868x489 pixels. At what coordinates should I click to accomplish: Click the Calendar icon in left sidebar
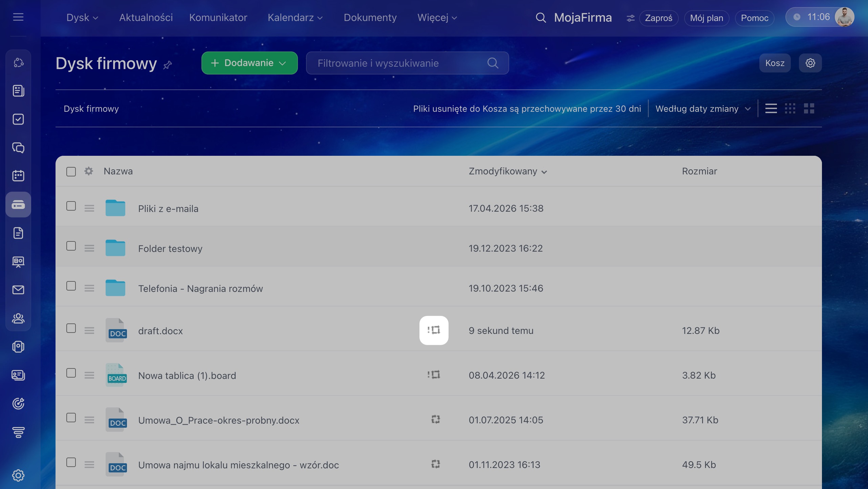18,176
